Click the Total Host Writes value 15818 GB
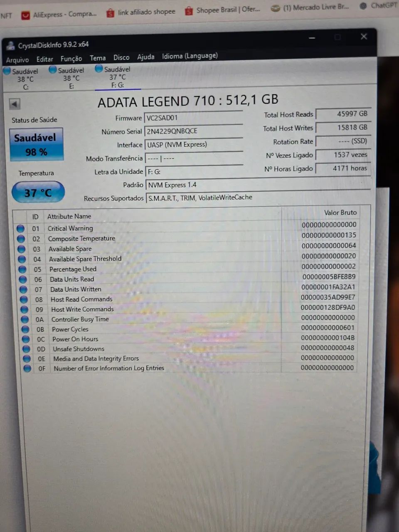This screenshot has height=532, width=399. (343, 127)
